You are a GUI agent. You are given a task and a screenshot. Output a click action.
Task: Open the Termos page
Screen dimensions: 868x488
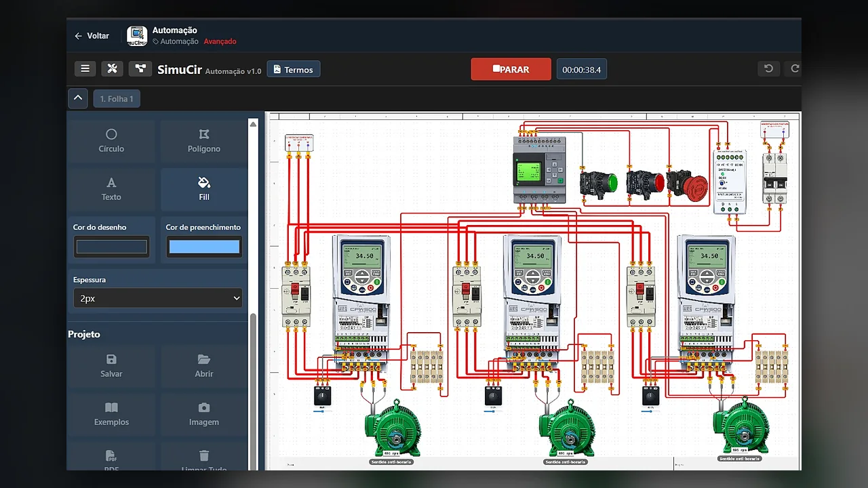pos(293,69)
